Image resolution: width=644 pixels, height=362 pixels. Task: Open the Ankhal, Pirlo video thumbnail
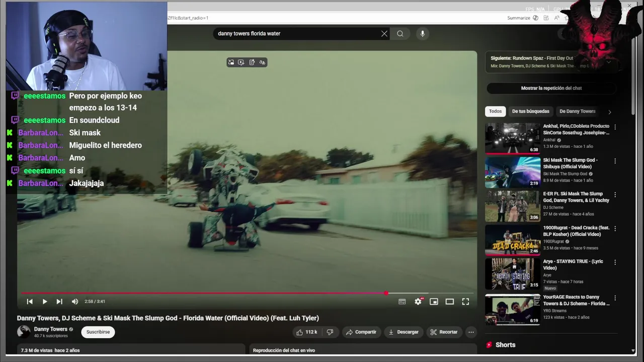[x=512, y=138]
